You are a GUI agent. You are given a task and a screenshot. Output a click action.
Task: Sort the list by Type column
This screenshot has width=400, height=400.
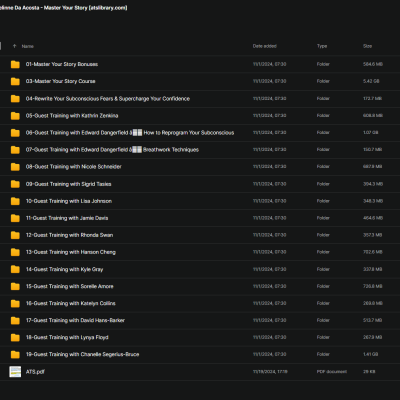[322, 46]
